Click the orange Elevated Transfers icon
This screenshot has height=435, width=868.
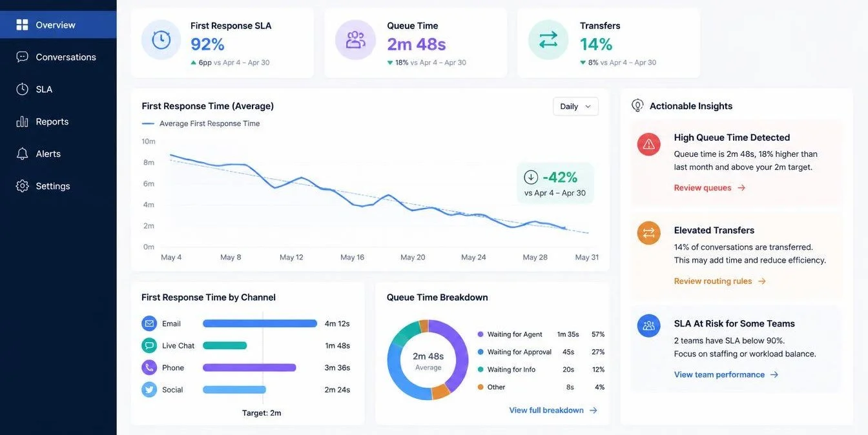[x=648, y=233]
